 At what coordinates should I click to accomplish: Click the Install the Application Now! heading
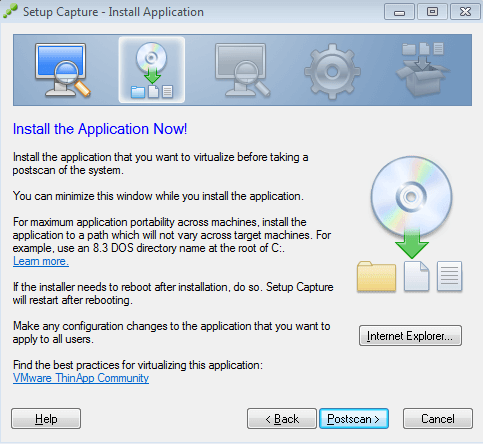click(x=100, y=129)
